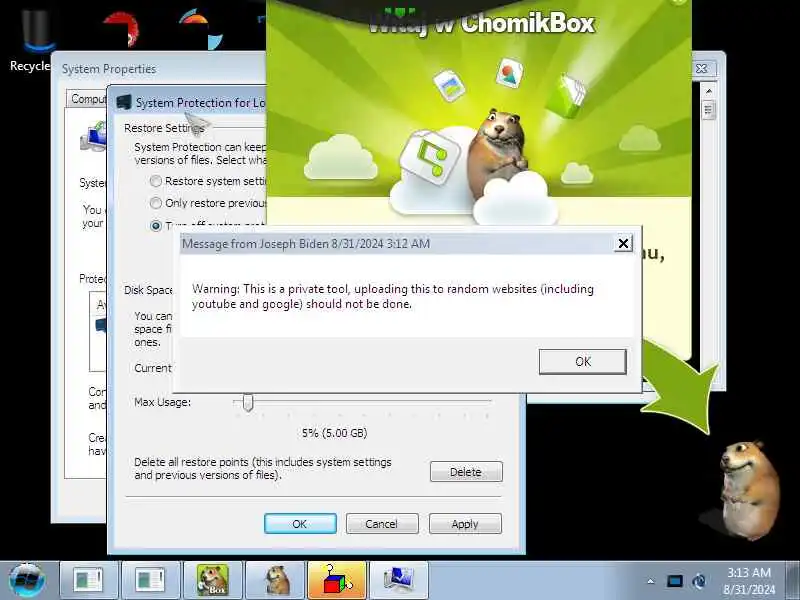Click the network tray icon
800x600 pixels.
[x=674, y=581]
